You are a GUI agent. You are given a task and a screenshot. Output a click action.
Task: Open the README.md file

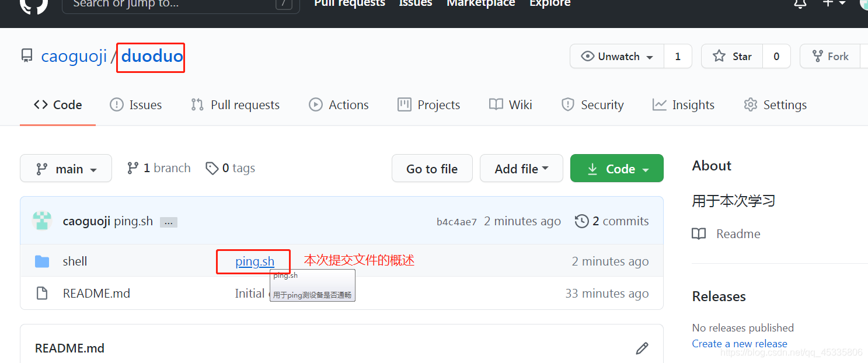pos(96,293)
